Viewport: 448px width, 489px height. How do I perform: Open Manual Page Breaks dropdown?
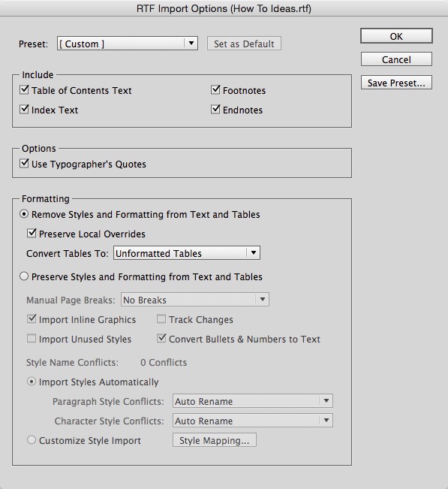pyautogui.click(x=195, y=300)
